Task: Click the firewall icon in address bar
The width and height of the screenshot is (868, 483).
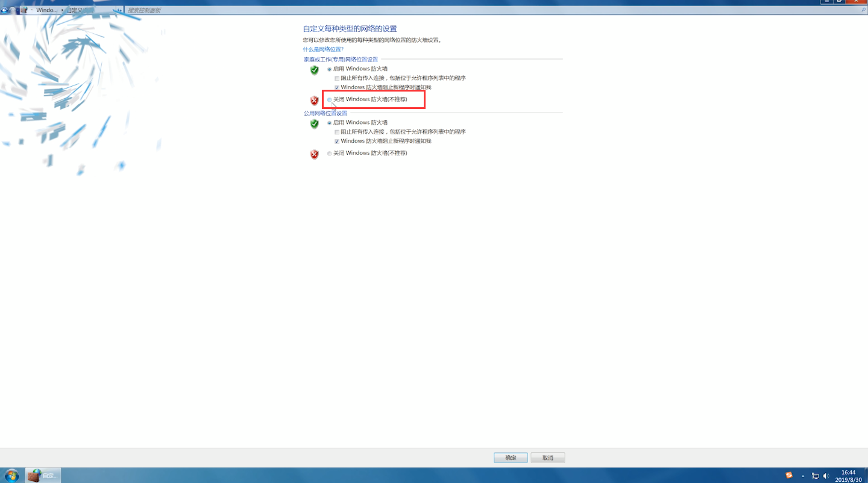Action: (24, 10)
